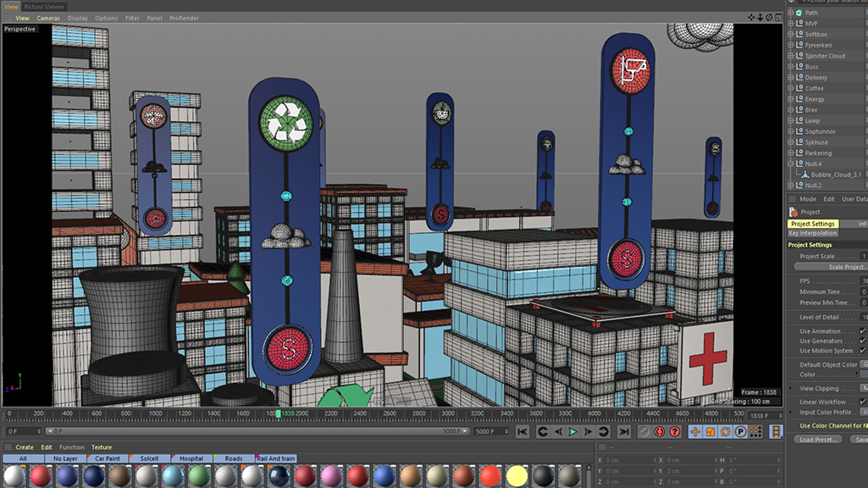
Task: Toggle Parameter (P) keyframe recording icon
Action: pyautogui.click(x=740, y=431)
